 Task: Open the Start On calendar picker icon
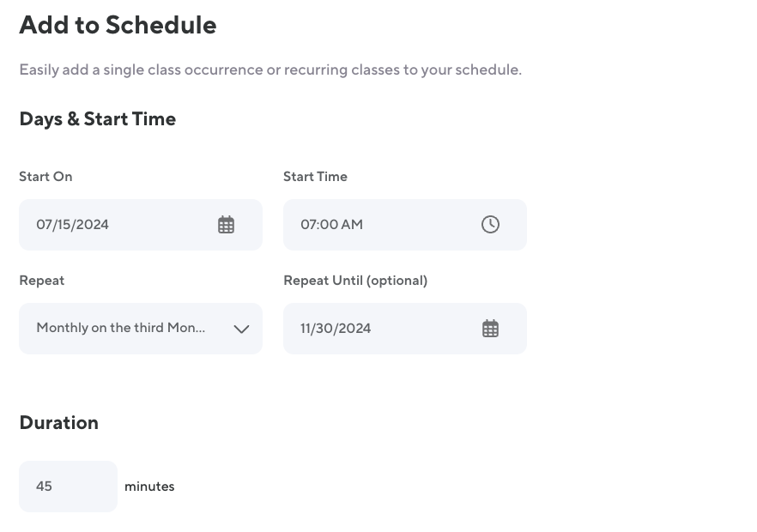coord(226,225)
